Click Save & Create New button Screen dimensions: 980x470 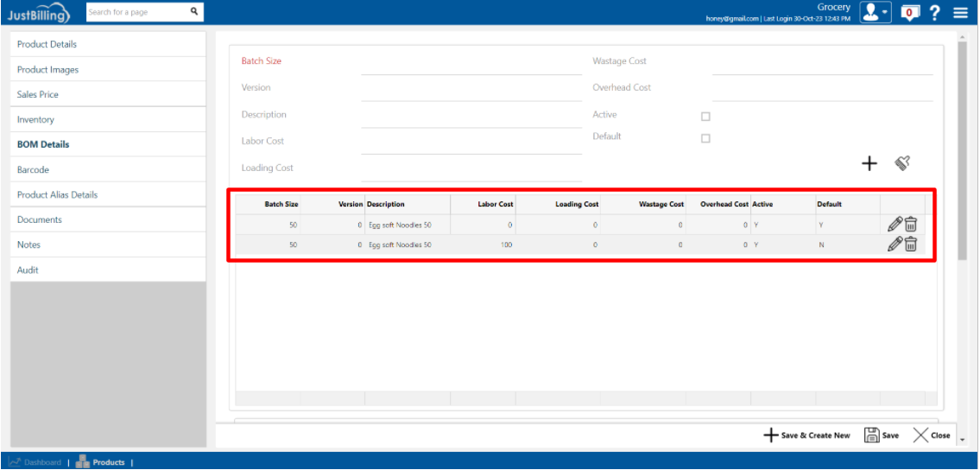[806, 435]
